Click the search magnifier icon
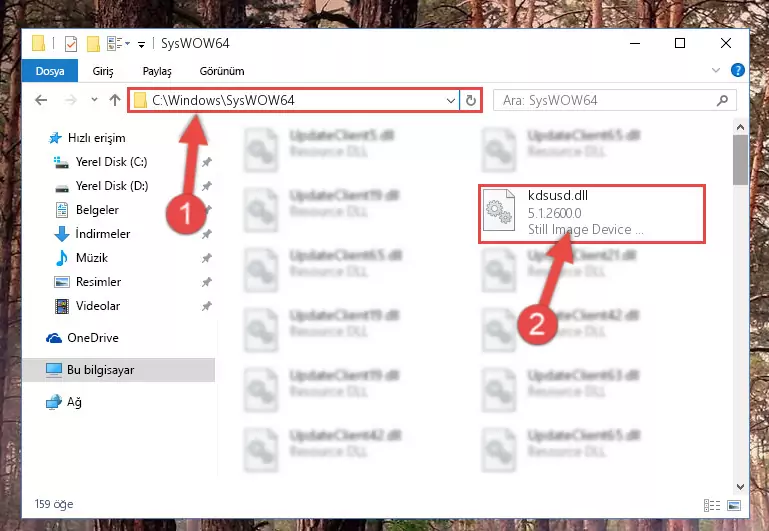Viewport: 769px width, 531px height. click(x=722, y=101)
